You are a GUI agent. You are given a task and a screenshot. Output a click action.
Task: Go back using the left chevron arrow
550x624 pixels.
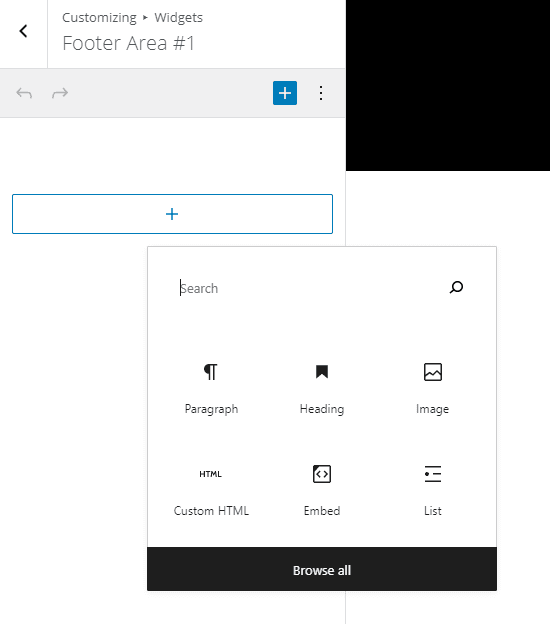23,31
